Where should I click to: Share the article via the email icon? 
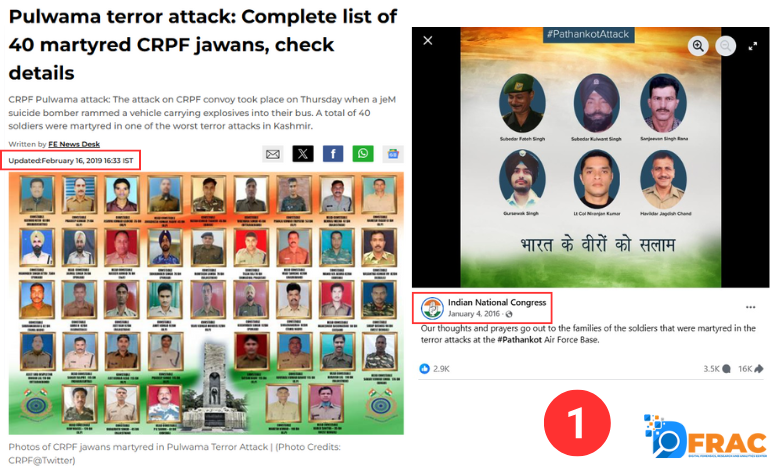tap(273, 154)
